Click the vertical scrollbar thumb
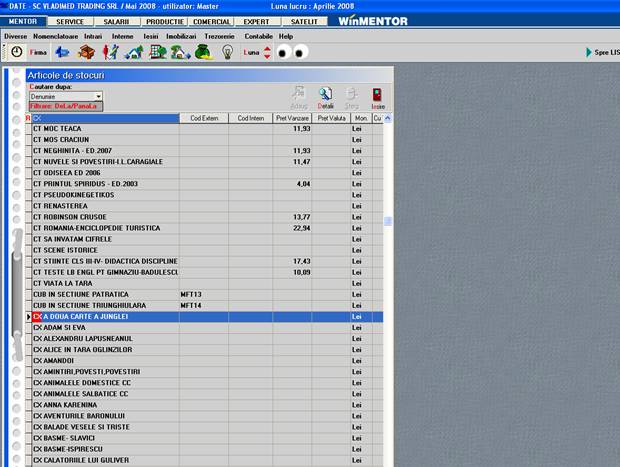This screenshot has height=467, width=620. tap(388, 221)
